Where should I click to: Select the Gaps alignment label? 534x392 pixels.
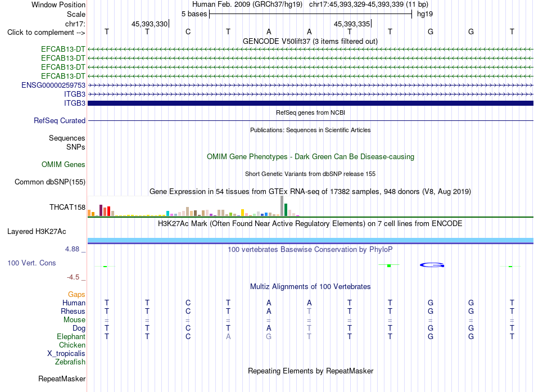pos(76,295)
